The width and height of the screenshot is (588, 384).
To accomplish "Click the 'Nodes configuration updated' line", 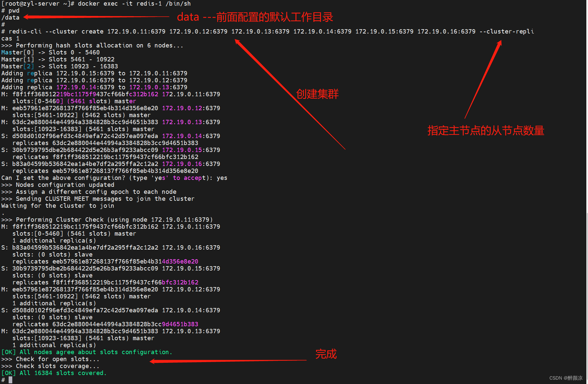I will (58, 185).
